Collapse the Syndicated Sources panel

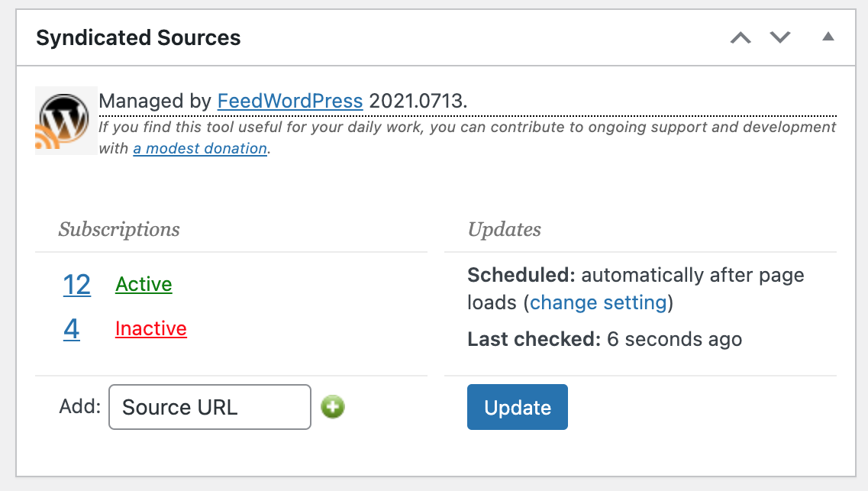pos(828,37)
